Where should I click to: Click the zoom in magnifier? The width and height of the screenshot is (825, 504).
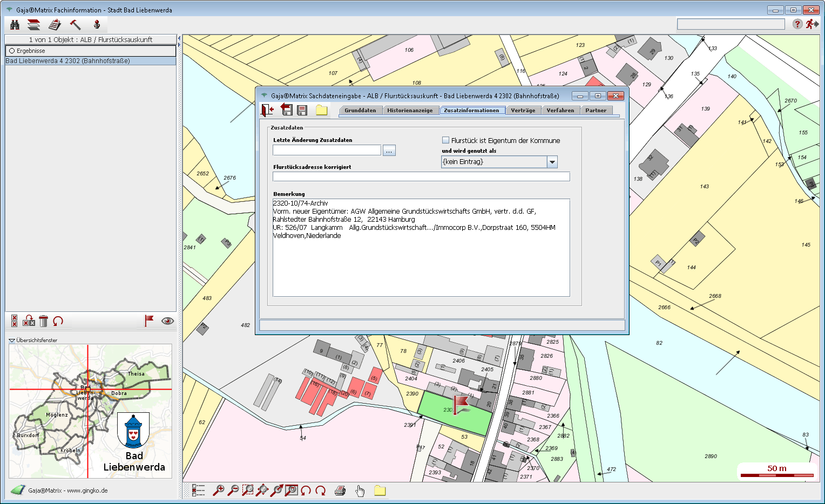tap(219, 490)
